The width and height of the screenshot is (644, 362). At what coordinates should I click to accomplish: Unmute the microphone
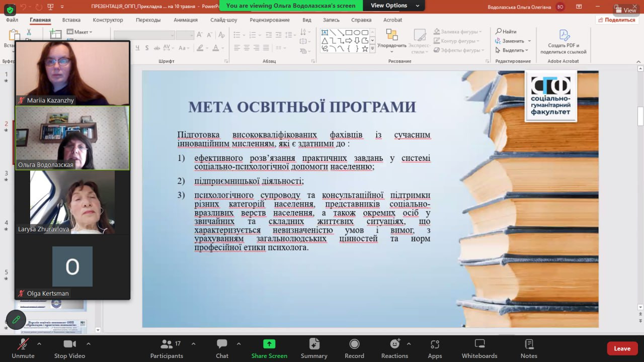23,348
